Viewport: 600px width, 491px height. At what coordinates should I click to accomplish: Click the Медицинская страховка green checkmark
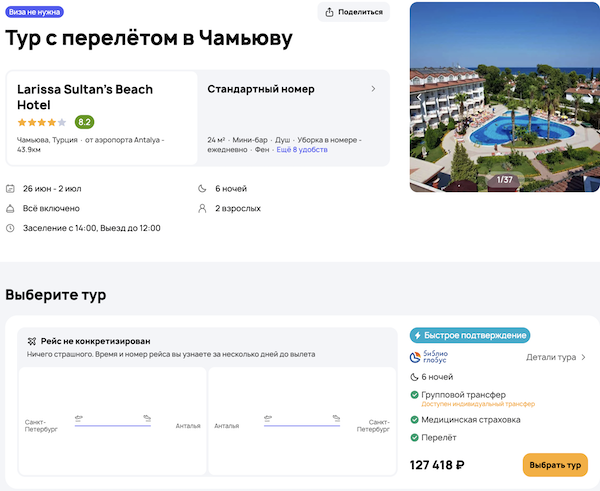pos(415,419)
